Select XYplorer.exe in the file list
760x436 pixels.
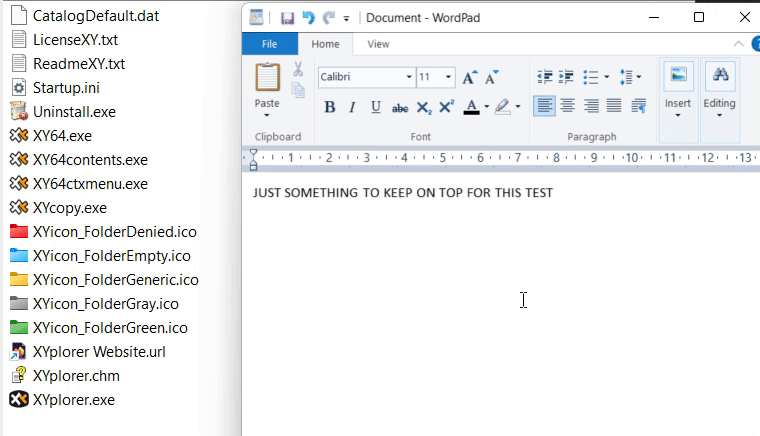coord(73,399)
